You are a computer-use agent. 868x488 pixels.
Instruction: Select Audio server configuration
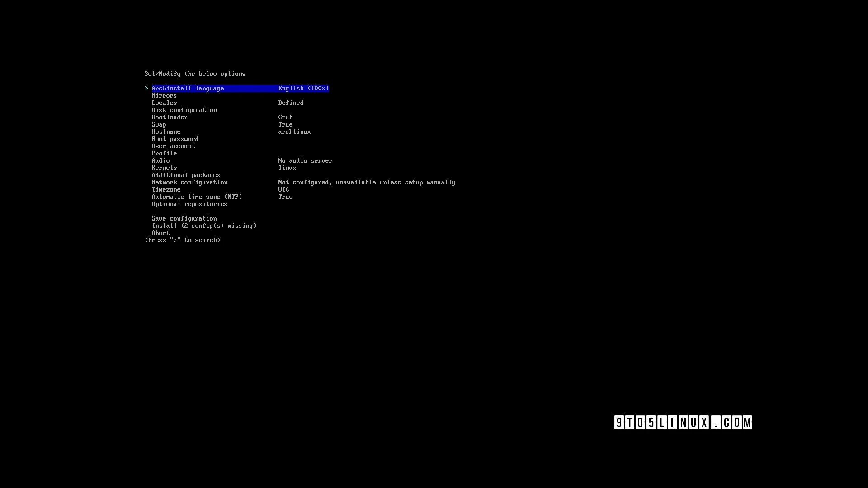[x=160, y=160]
